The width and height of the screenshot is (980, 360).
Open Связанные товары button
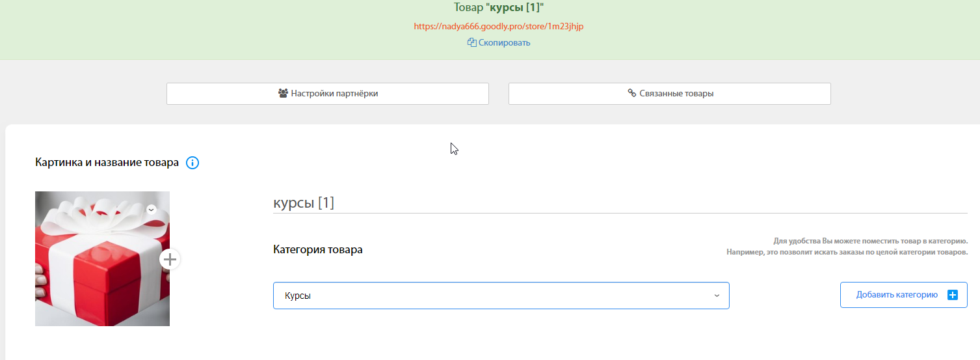pos(670,94)
